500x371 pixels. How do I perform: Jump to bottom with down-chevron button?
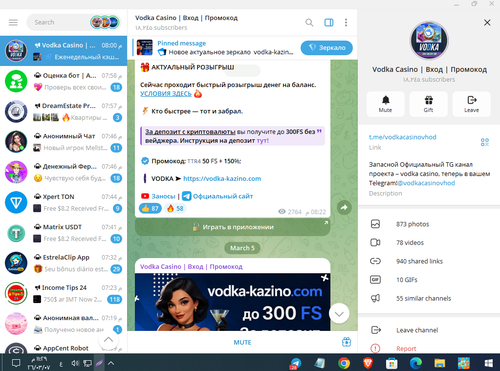(x=339, y=314)
